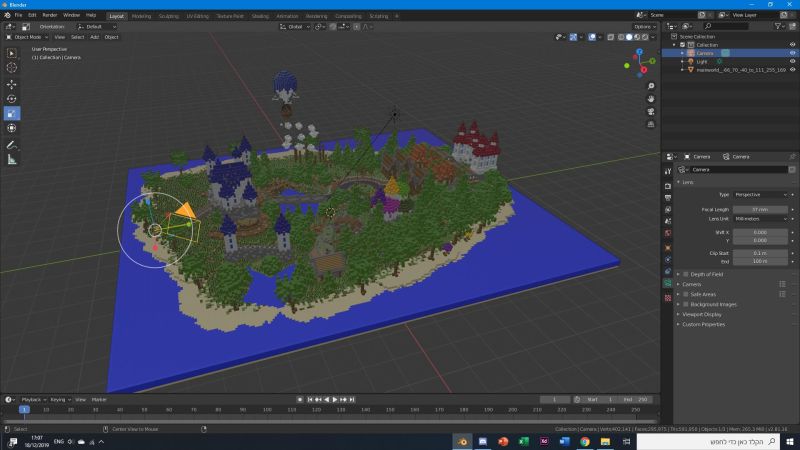Open Scene properties tab
The width and height of the screenshot is (800, 450).
pos(668,221)
